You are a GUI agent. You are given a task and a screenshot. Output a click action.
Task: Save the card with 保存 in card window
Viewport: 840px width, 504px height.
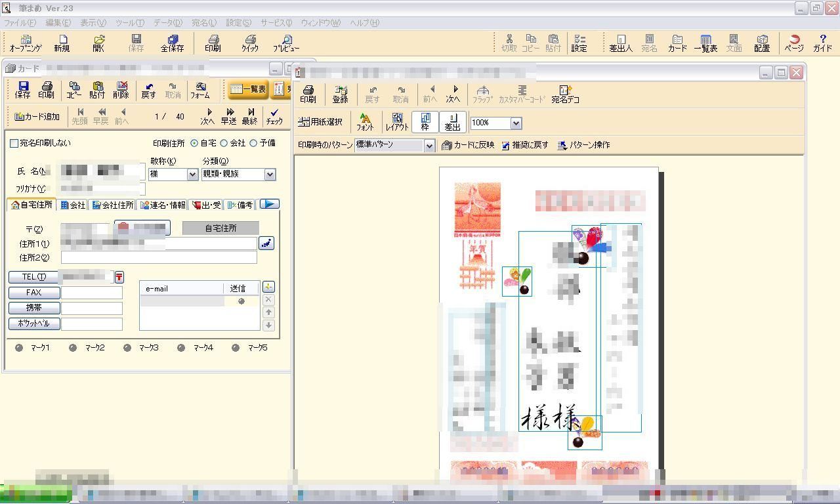tap(22, 90)
